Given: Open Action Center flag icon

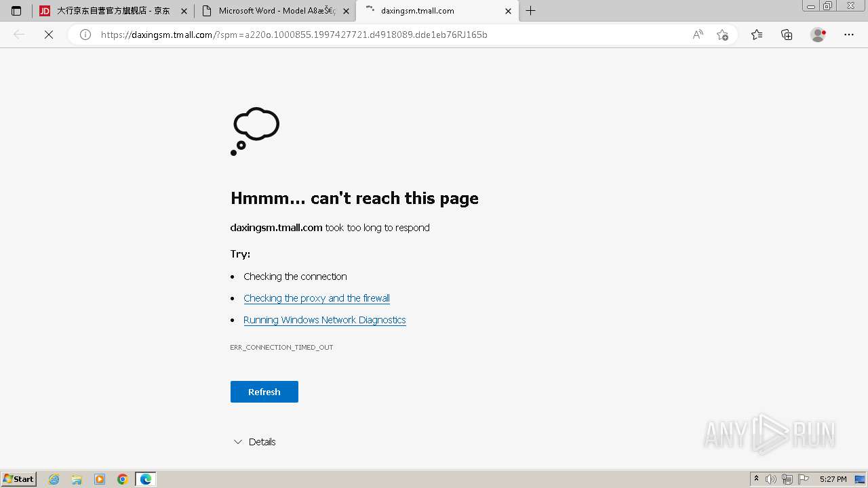Looking at the screenshot, I should [x=804, y=479].
